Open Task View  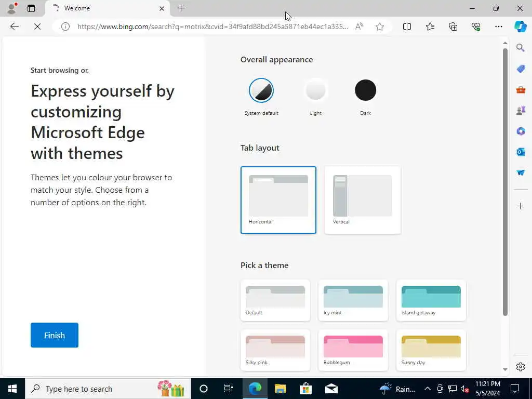229,389
